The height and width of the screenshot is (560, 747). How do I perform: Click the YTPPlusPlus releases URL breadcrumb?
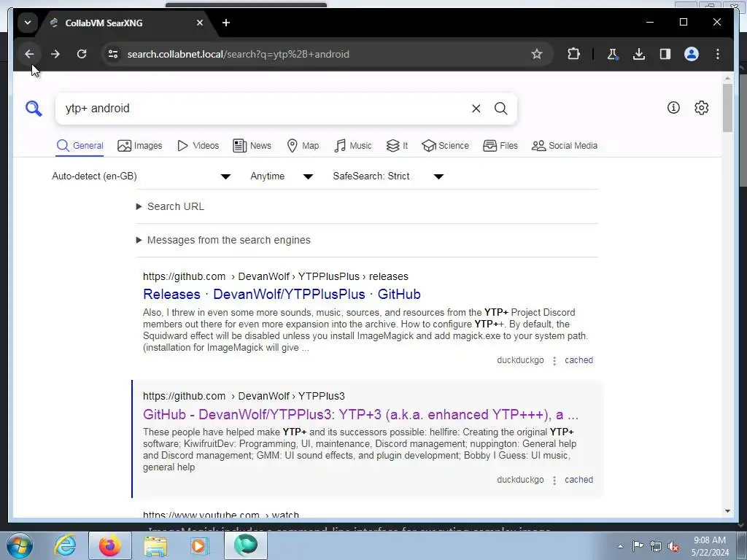point(275,276)
